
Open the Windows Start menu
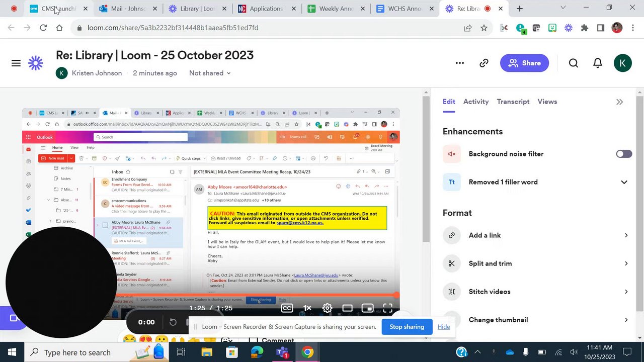point(12,352)
